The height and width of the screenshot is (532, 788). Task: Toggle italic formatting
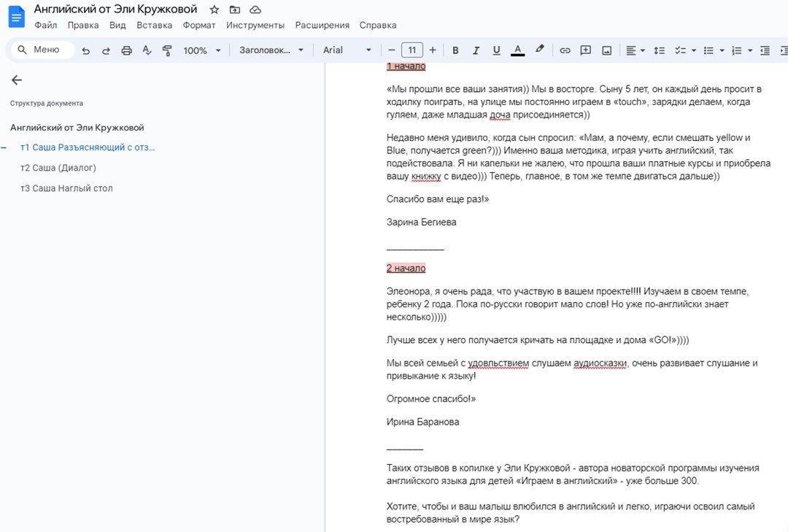(x=476, y=50)
